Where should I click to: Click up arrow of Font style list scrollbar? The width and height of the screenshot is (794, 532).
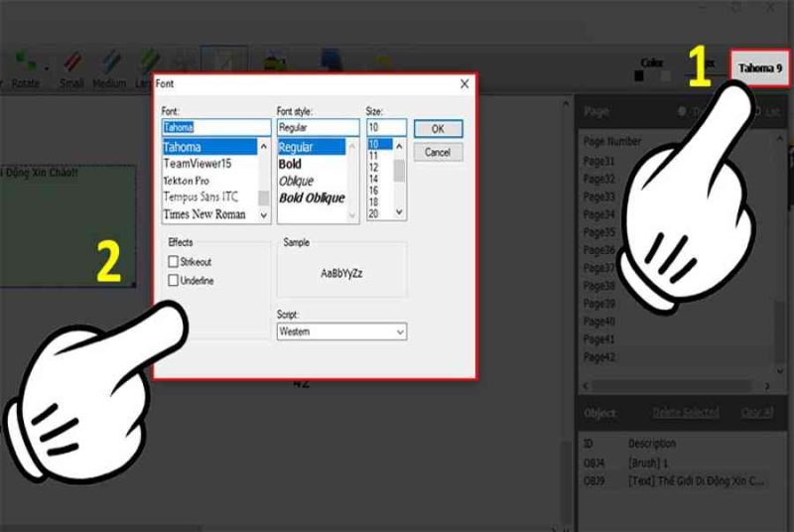point(352,146)
